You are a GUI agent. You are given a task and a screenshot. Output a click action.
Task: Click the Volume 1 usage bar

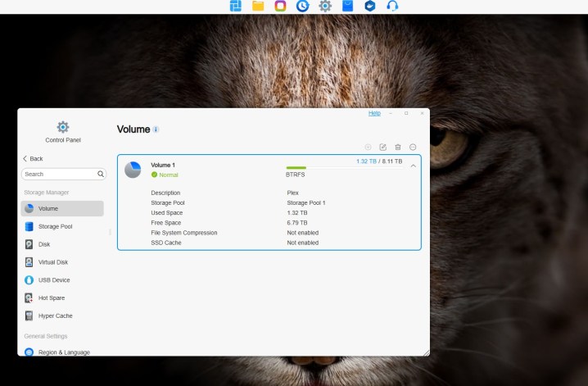pos(343,168)
